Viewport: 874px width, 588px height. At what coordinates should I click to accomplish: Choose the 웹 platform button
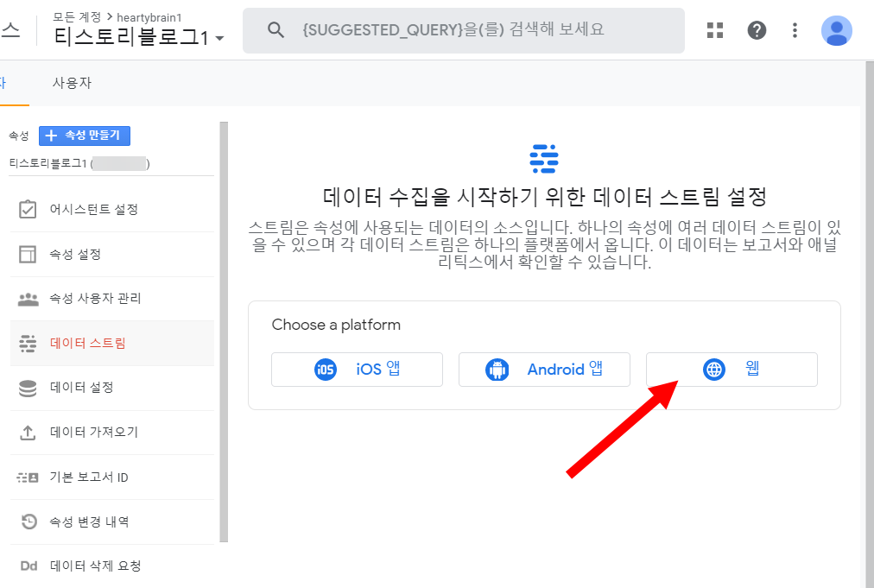coord(731,370)
